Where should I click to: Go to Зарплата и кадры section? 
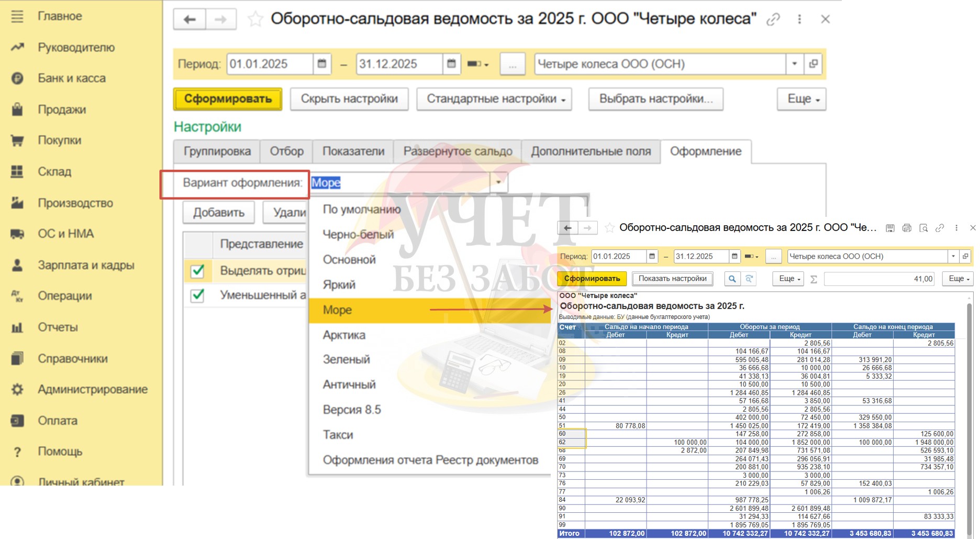[x=86, y=265]
